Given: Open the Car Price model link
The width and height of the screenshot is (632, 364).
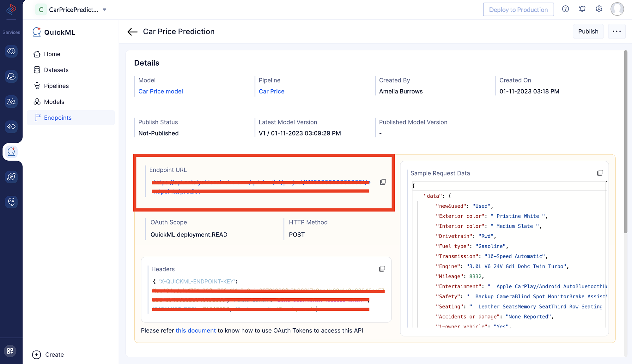Looking at the screenshot, I should coord(161,91).
